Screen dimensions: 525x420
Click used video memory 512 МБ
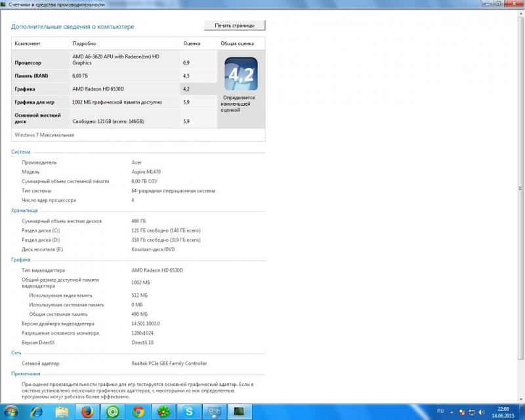point(139,295)
